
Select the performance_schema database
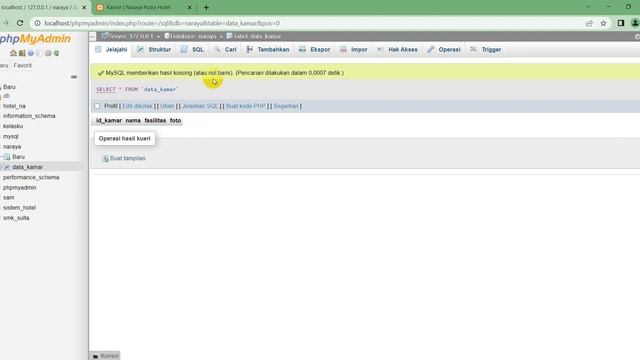point(31,178)
